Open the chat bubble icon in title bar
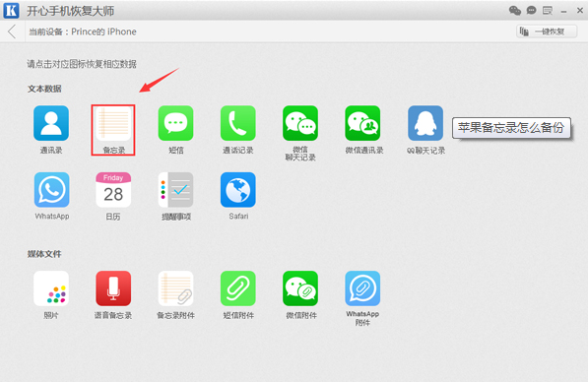The image size is (588, 382). pyautogui.click(x=531, y=10)
